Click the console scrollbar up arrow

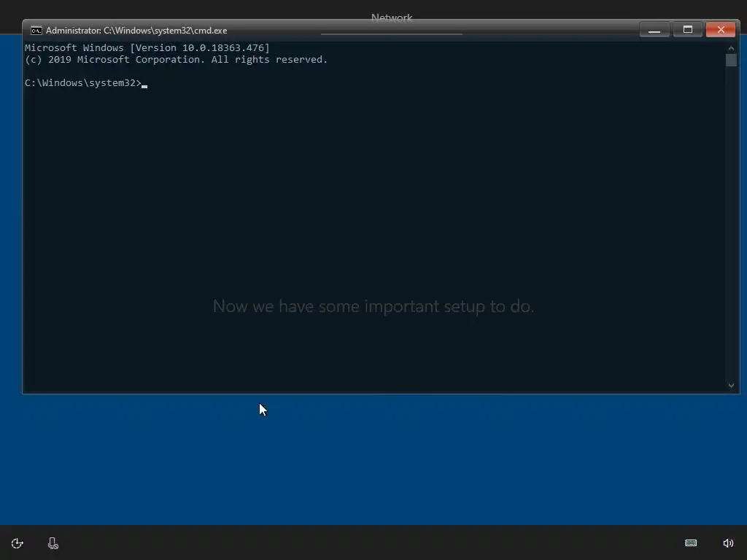pos(731,48)
